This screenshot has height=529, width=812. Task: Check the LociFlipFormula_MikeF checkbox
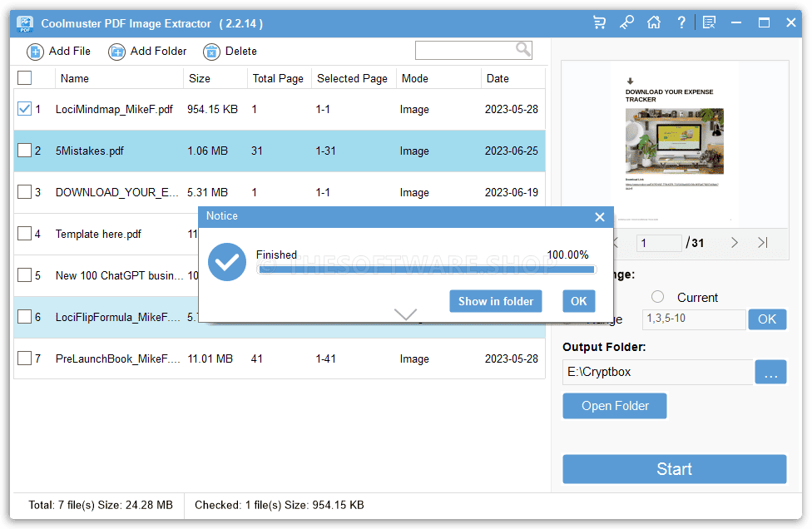[x=24, y=316]
